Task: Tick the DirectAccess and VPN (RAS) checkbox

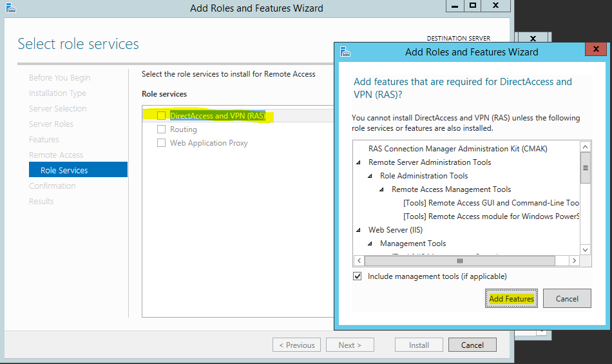Action: [161, 115]
